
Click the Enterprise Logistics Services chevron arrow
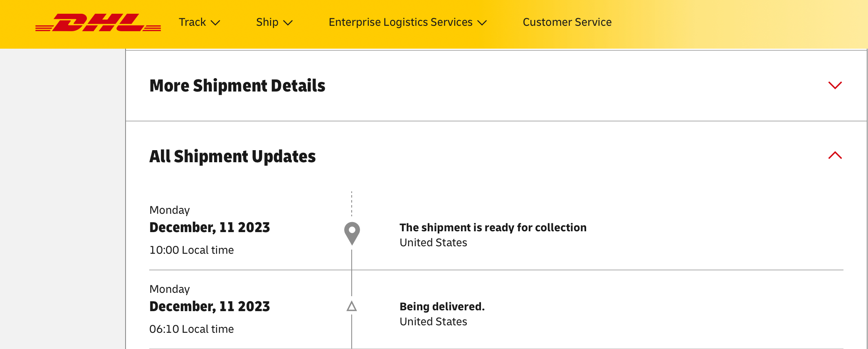[482, 23]
